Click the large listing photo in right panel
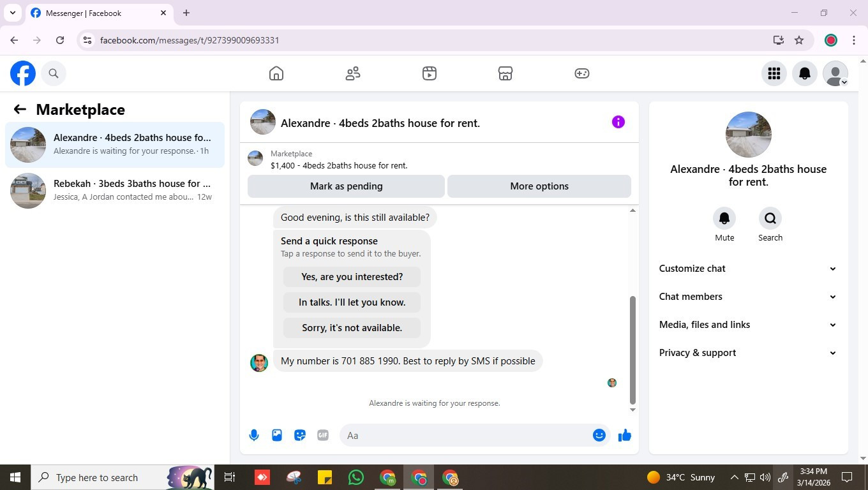 749,135
